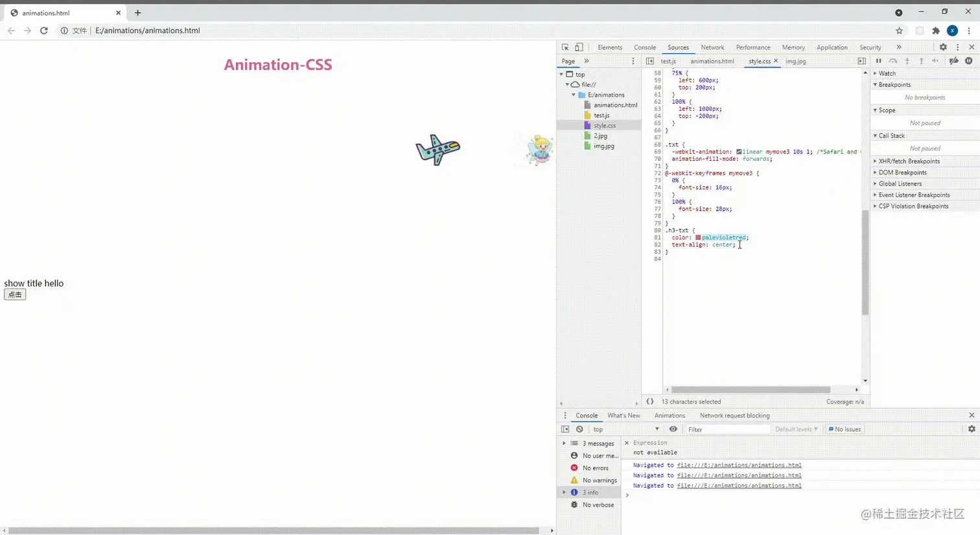
Task: Expand XHR/fetch Breakpoints
Action: tap(875, 161)
